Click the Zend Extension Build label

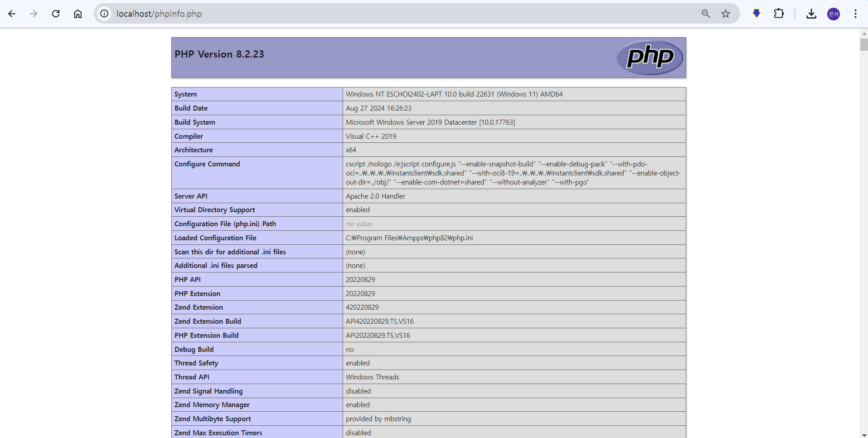(208, 321)
